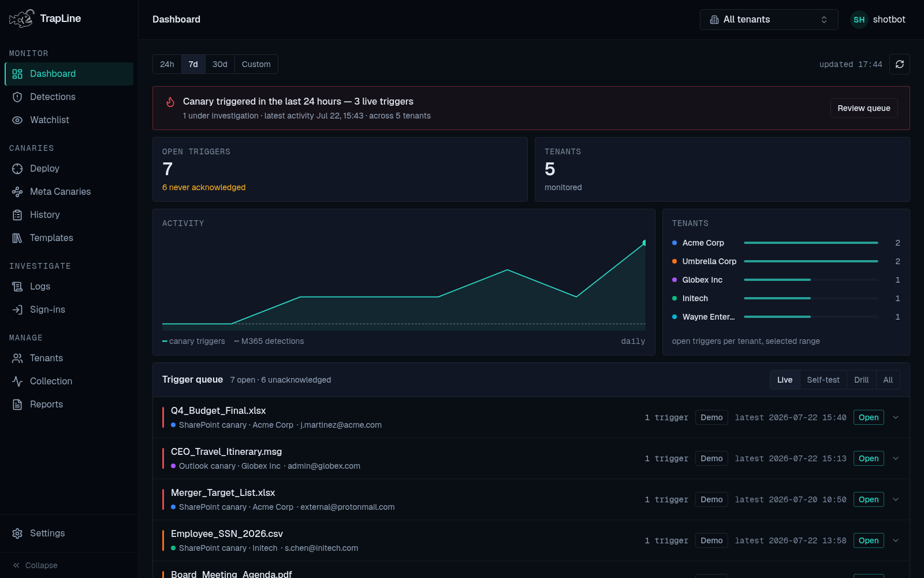Screen dimensions: 924x578
Task: Click the Initech green dot
Action: [x=675, y=298]
